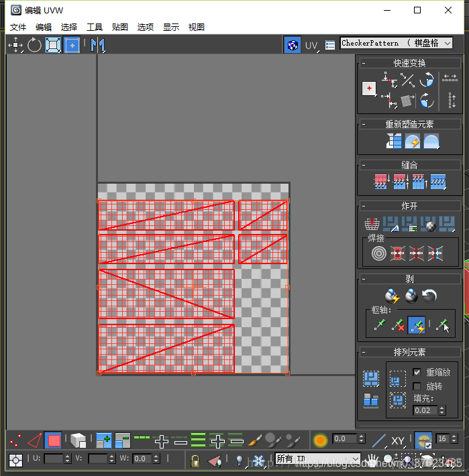Click Straighten Selection icon in 重新塑造元素
The height and width of the screenshot is (476, 469).
pyautogui.click(x=394, y=141)
